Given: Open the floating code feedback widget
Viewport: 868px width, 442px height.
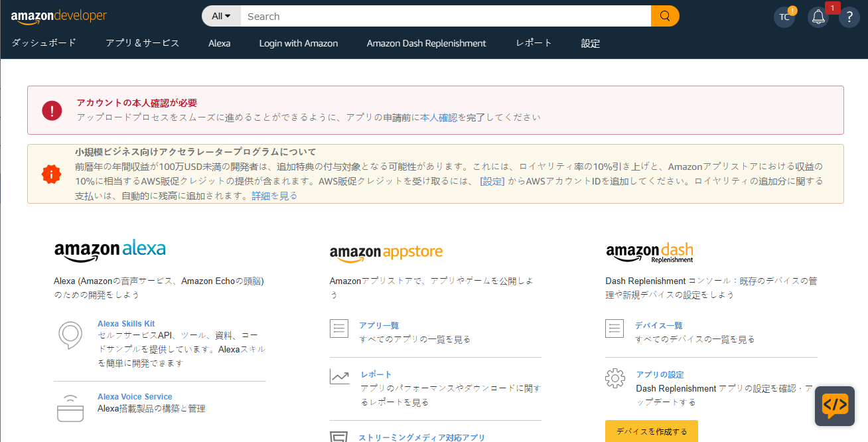Looking at the screenshot, I should [x=835, y=405].
